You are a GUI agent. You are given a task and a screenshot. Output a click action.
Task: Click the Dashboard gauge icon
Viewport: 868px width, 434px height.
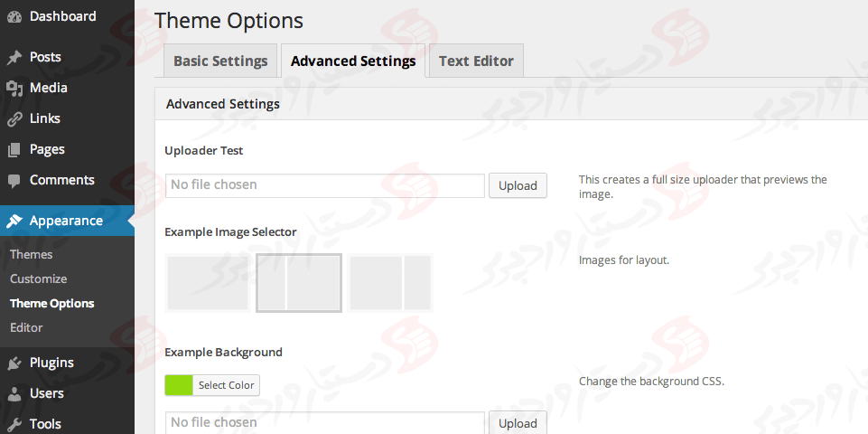[x=14, y=16]
